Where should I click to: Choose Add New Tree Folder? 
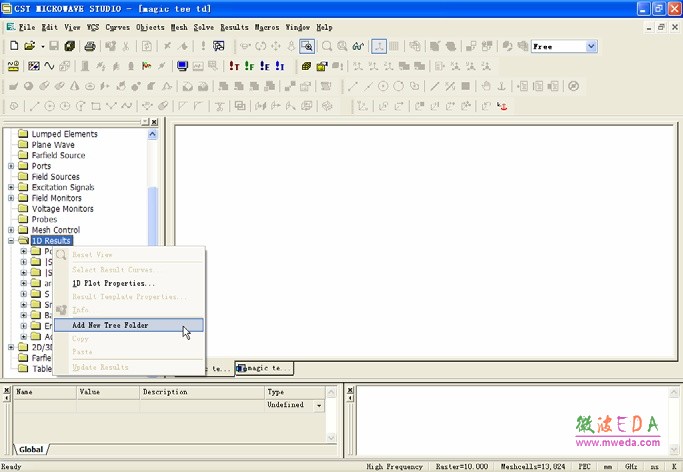128,325
